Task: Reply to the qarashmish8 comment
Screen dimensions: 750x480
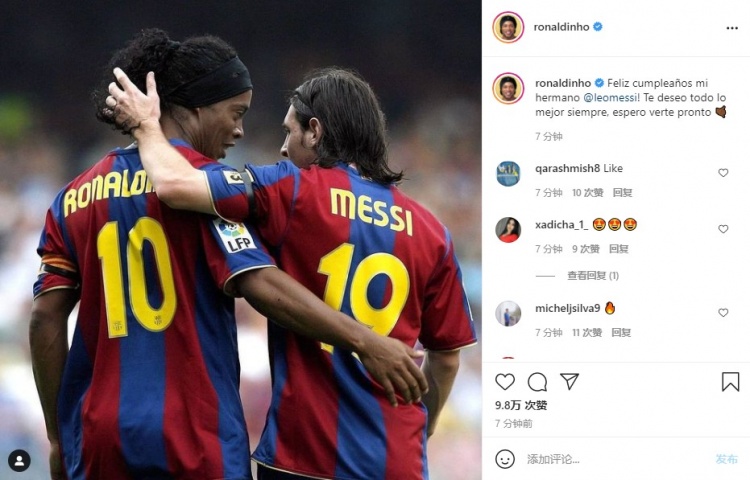Action: [622, 193]
